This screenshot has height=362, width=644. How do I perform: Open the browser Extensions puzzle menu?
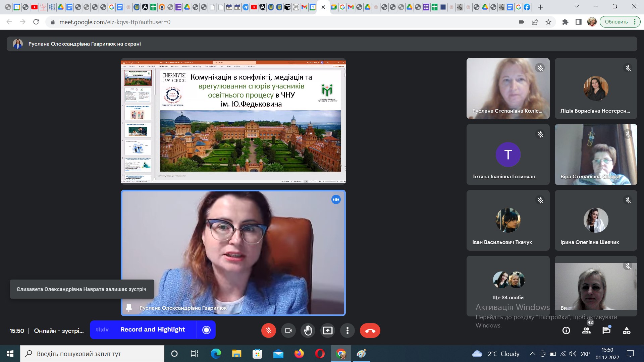(565, 22)
